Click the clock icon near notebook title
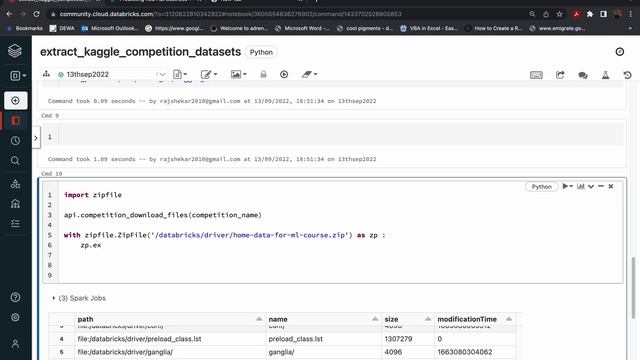640x360 pixels. pos(620,51)
